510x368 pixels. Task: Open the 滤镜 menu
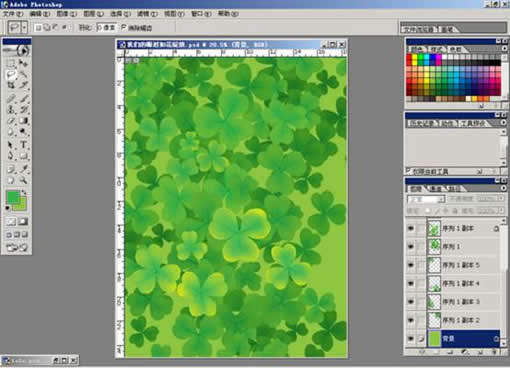(x=147, y=14)
